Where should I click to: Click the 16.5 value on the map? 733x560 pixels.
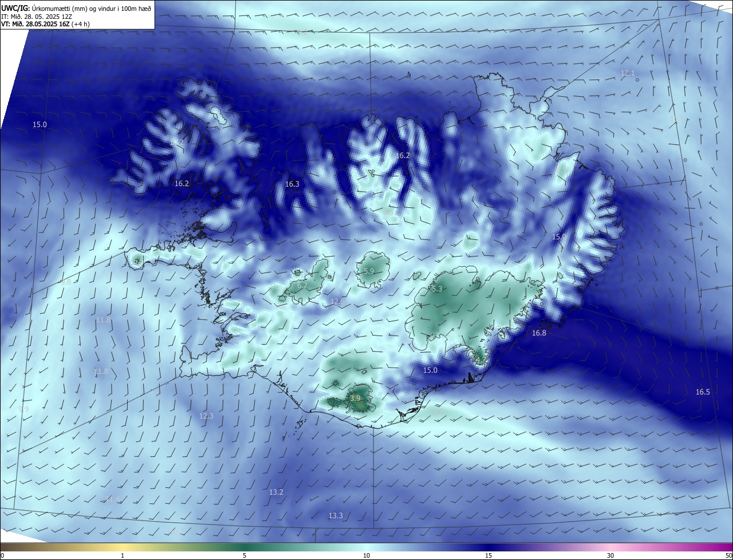pyautogui.click(x=703, y=392)
